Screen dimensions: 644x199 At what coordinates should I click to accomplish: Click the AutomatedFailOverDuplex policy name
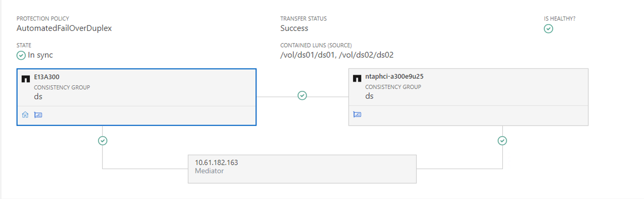point(64,28)
